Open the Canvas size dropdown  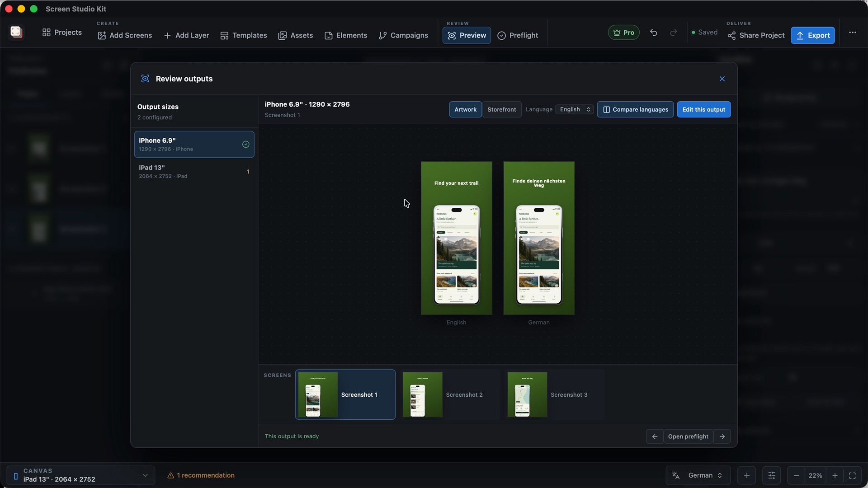point(81,475)
